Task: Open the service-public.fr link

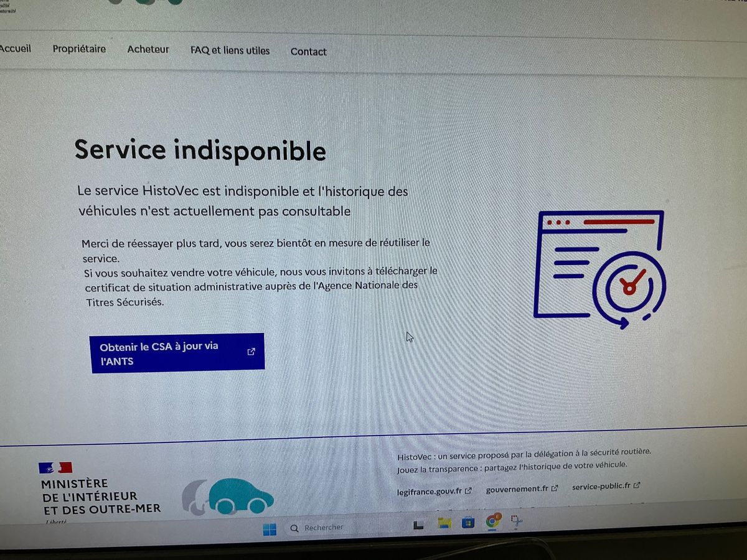Action: pyautogui.click(x=601, y=487)
